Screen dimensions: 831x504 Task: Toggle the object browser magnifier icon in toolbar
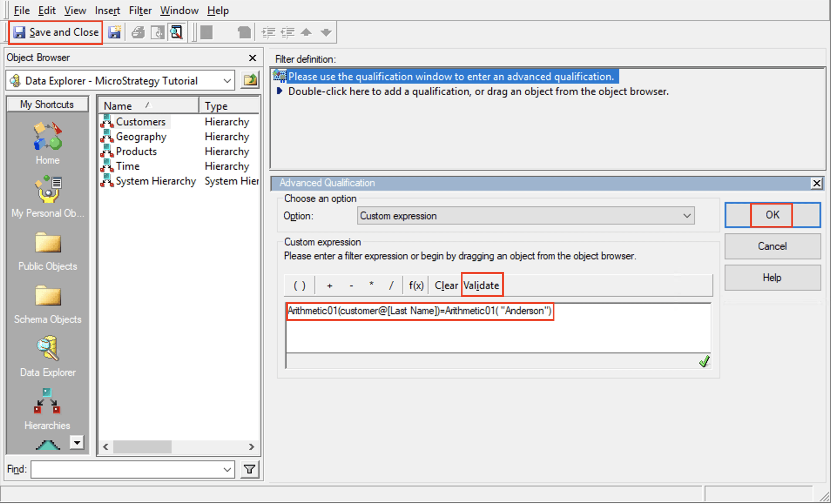[176, 33]
